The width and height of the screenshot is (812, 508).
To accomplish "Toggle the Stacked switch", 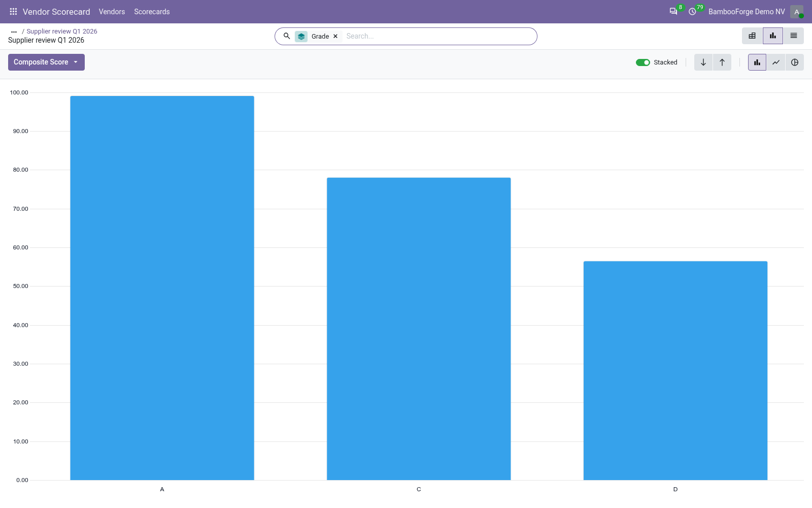I will tap(643, 62).
